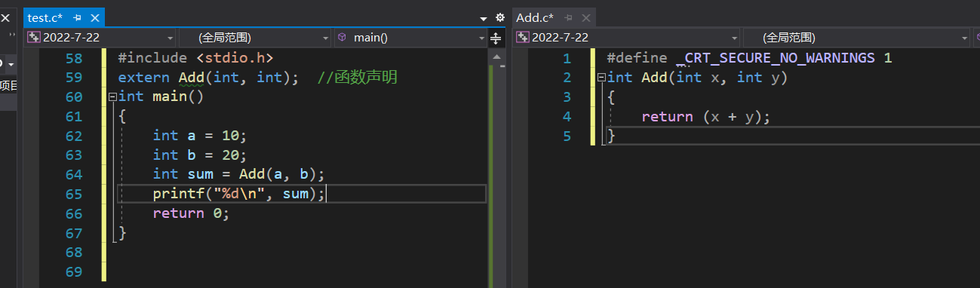Open the 全局范围 scope dropdown in test.c
The image size is (980, 288).
tap(255, 37)
